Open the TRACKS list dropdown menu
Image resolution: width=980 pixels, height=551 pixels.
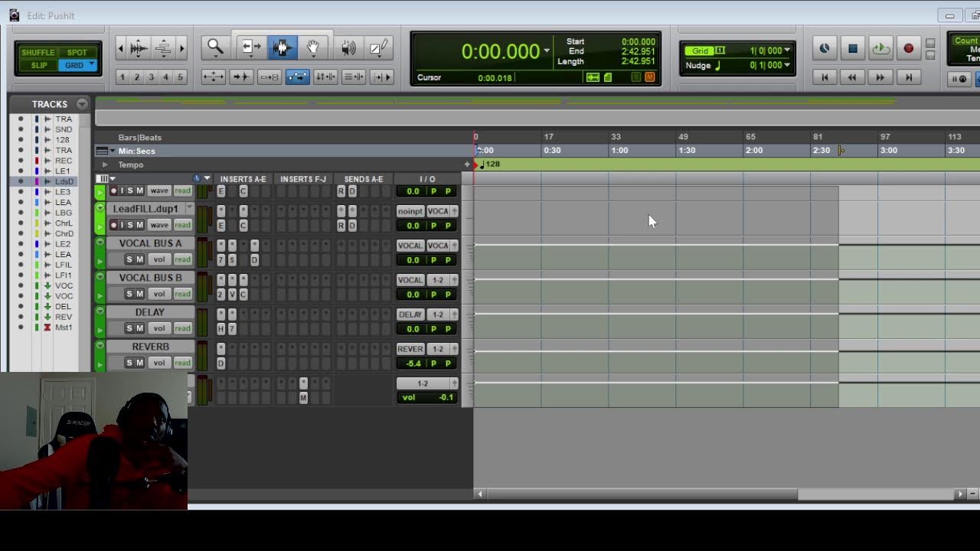tap(82, 104)
